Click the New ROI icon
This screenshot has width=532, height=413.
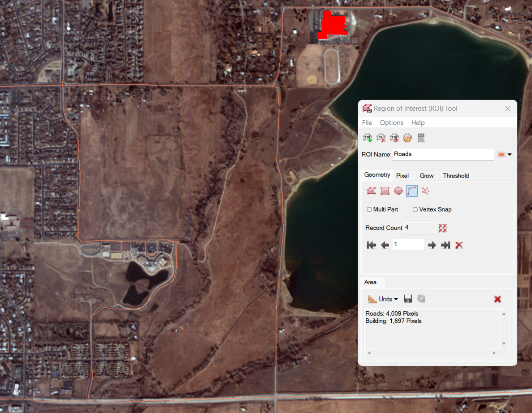point(368,138)
